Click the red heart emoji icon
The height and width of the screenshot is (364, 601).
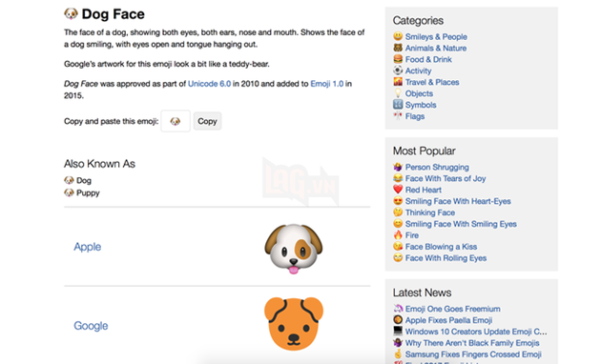point(398,190)
